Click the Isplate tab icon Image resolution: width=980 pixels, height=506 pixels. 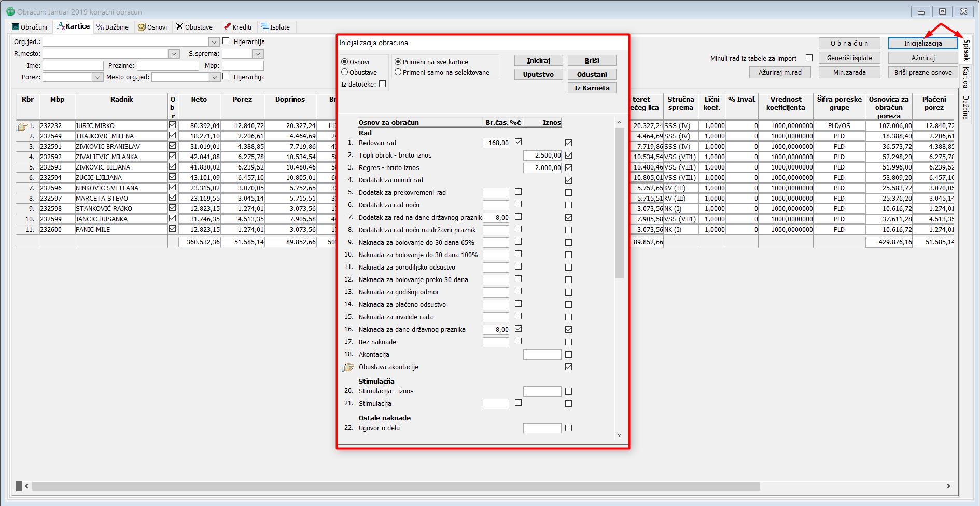tap(265, 27)
